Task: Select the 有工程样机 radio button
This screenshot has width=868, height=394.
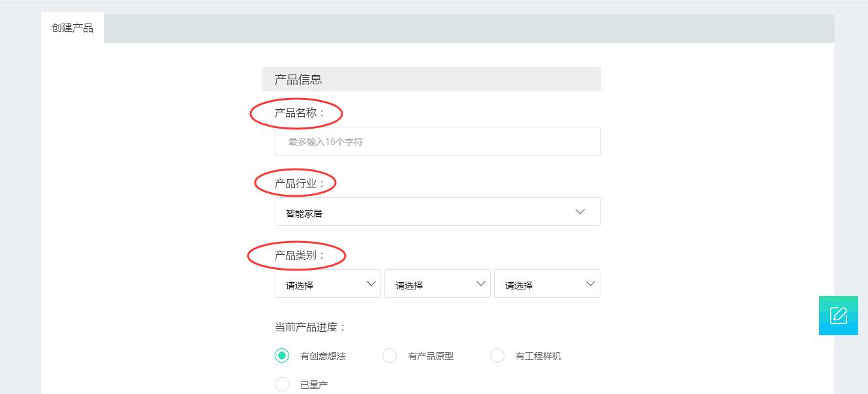Action: [x=497, y=355]
